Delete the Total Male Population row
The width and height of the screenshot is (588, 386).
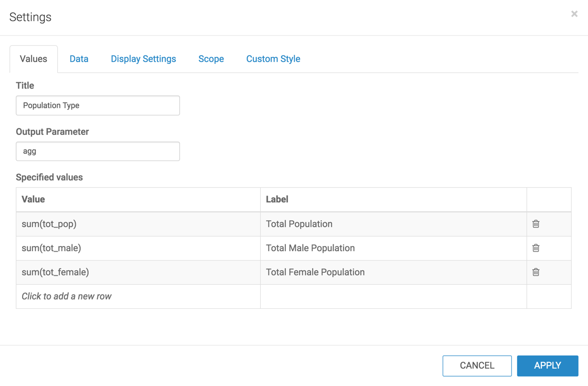coord(536,248)
